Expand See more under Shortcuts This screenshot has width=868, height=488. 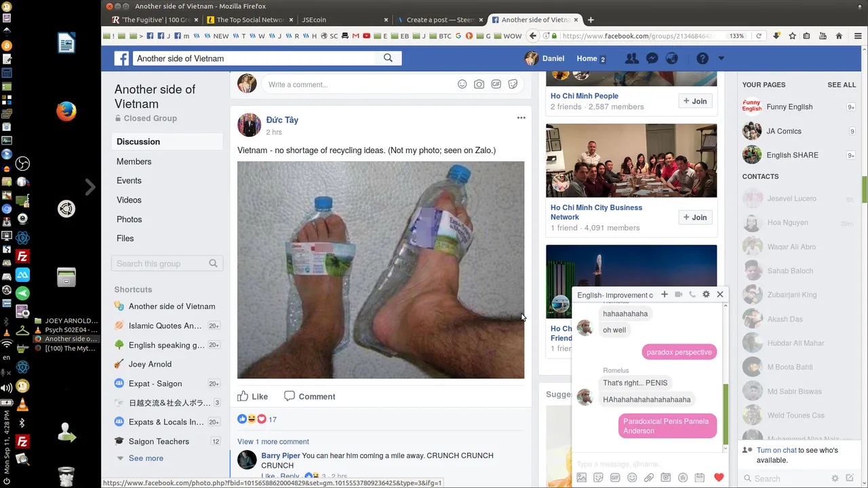tap(146, 458)
